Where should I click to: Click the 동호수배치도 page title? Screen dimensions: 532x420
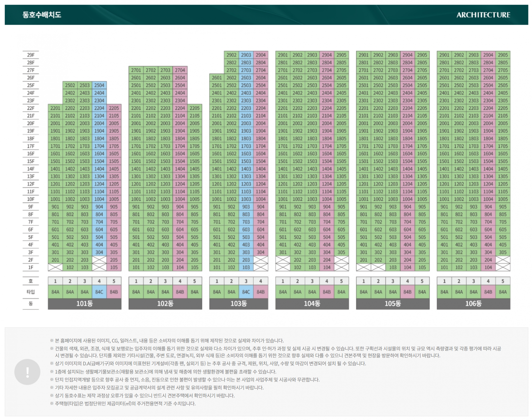click(42, 15)
